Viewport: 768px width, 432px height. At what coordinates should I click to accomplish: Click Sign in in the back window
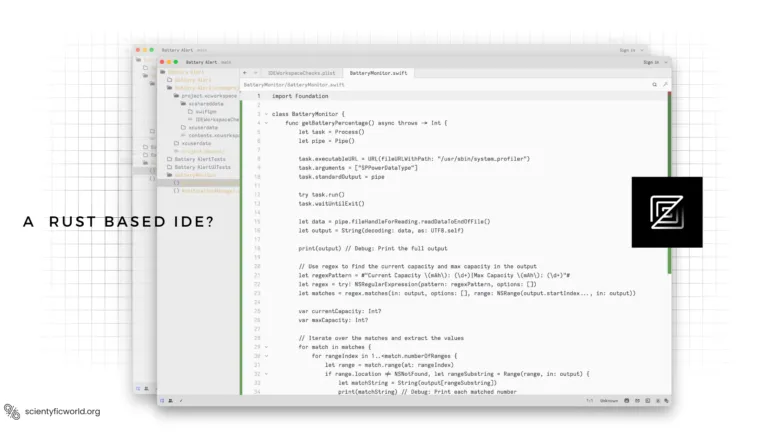point(627,50)
